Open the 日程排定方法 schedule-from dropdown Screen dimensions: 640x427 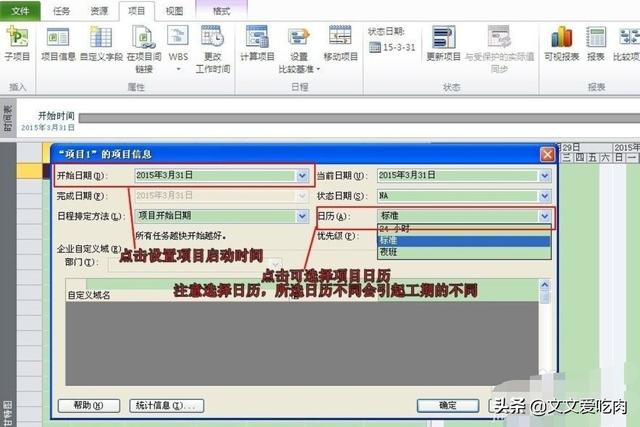coord(302,215)
